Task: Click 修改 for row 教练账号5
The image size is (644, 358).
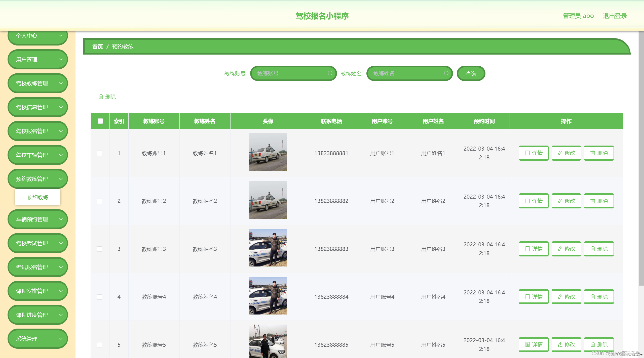Action: (x=566, y=344)
